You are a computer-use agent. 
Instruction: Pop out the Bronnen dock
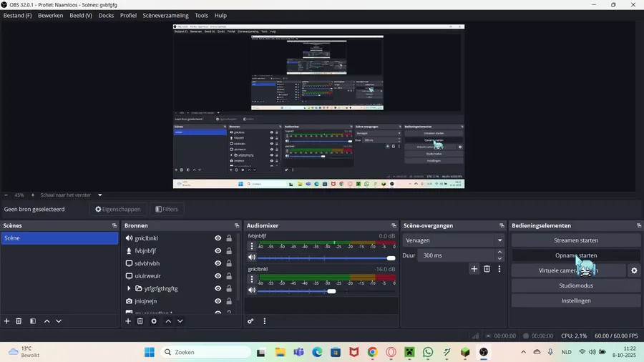pyautogui.click(x=237, y=226)
